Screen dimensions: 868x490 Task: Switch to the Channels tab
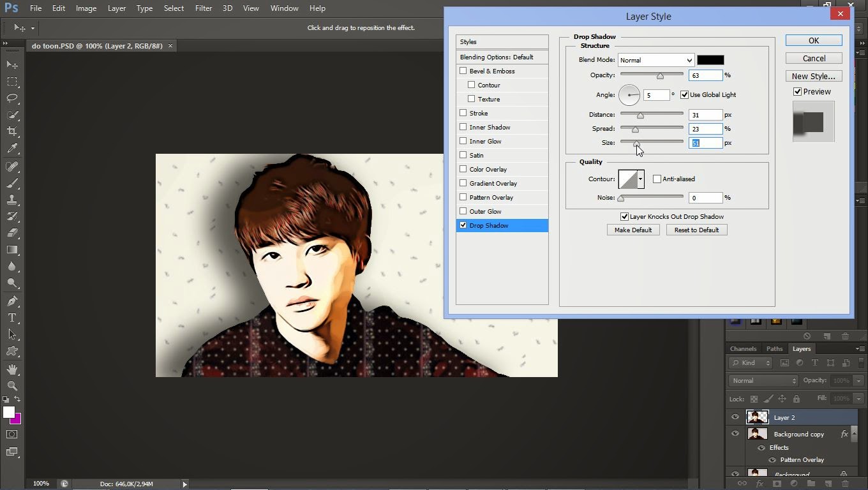743,348
